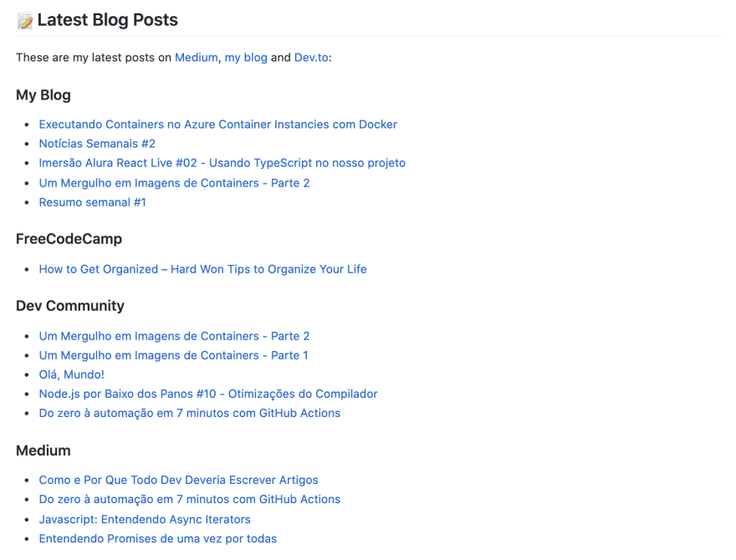Click the 'Olá, Mundo!' post link
736x560 pixels.
click(71, 374)
